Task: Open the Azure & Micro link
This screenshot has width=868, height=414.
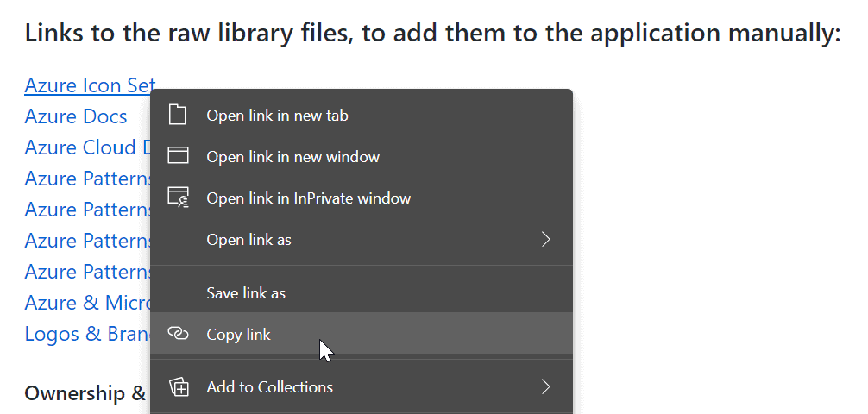Action: tap(87, 302)
